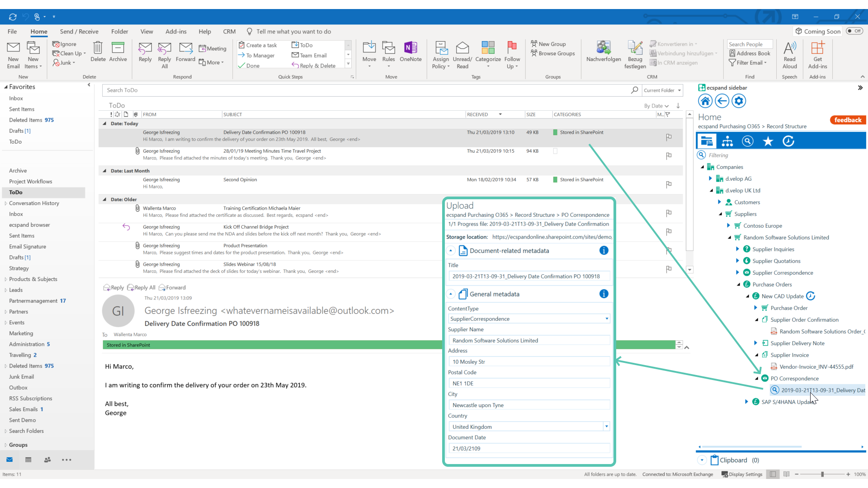Click zoom in plus button
Viewport: 868px width, 488px height.
coord(848,474)
